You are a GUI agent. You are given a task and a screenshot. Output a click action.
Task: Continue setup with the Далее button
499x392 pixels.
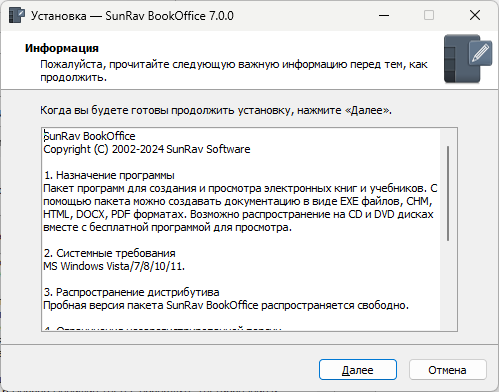(358, 370)
